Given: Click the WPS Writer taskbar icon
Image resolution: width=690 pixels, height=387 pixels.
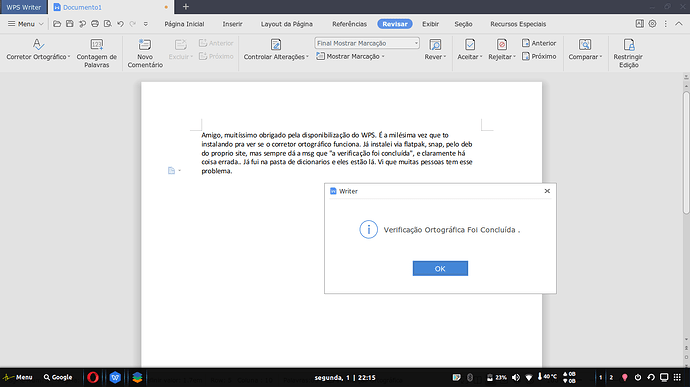Looking at the screenshot, I should [x=115, y=377].
